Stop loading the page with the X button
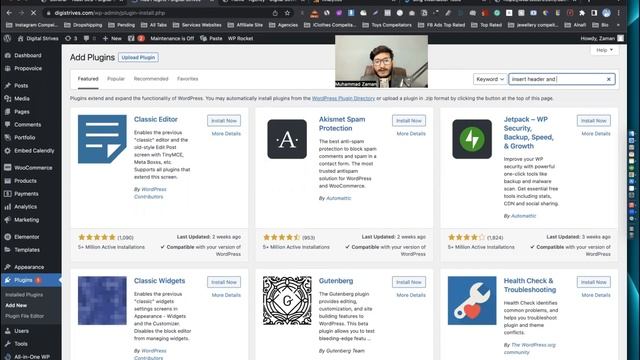This screenshot has width=640, height=360. (x=33, y=13)
